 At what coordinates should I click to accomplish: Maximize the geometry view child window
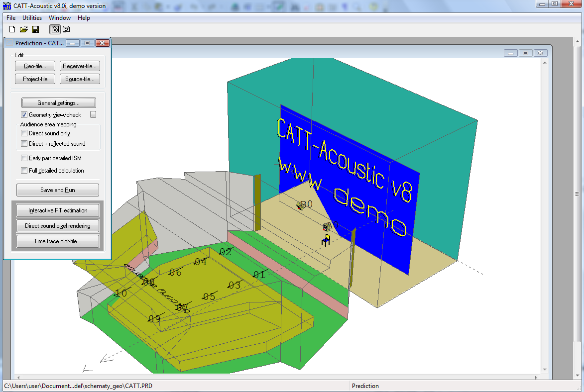526,53
